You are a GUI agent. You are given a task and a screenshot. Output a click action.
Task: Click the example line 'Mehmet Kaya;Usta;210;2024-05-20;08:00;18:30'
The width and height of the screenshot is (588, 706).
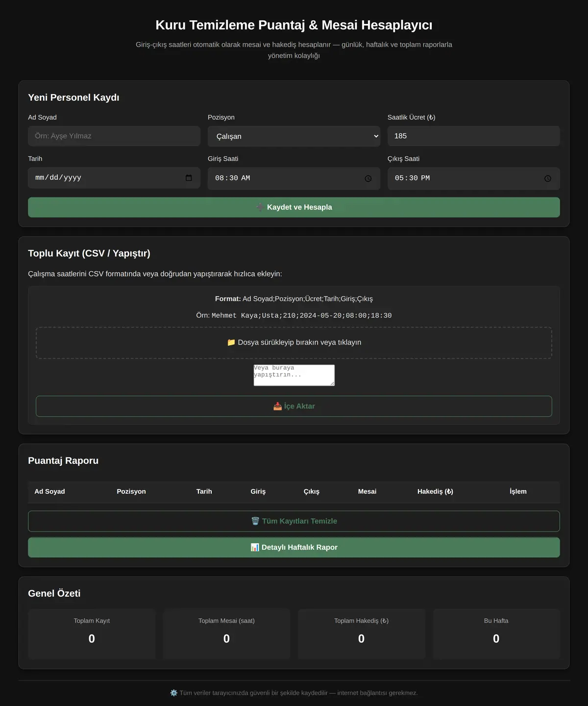pyautogui.click(x=302, y=316)
